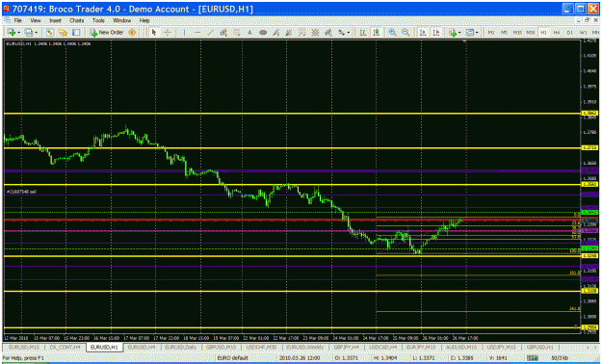Toggle Chart Shift icon
This screenshot has height=364, width=602.
(x=436, y=33)
